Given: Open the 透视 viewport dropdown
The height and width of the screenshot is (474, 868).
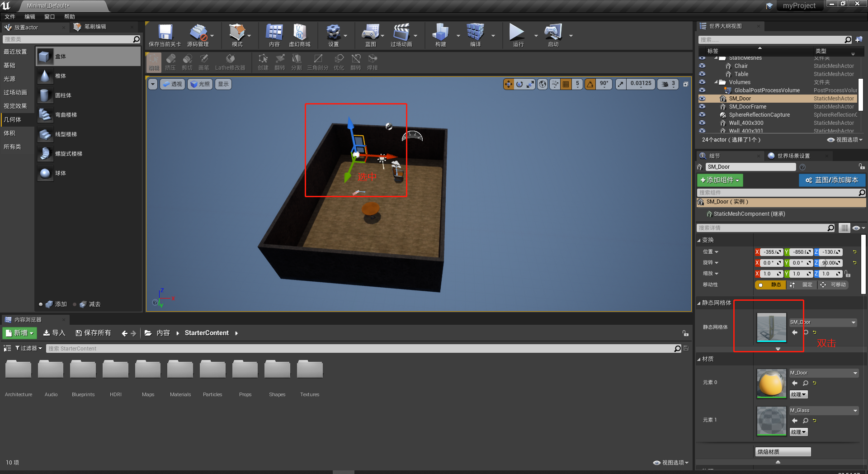Looking at the screenshot, I should pyautogui.click(x=172, y=84).
